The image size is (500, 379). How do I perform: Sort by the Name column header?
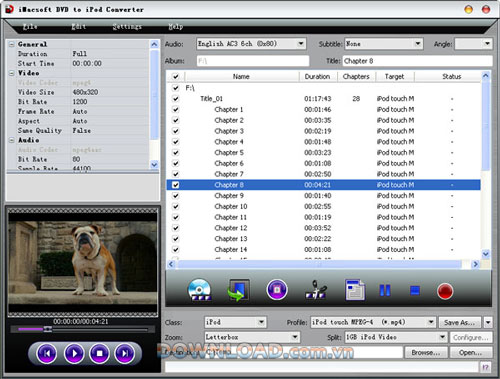pos(241,77)
